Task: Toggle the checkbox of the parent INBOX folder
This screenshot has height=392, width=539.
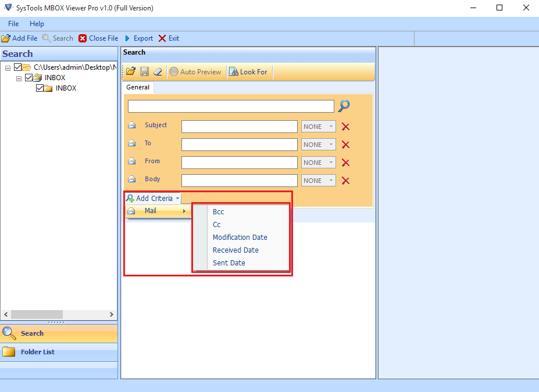Action: [x=29, y=78]
